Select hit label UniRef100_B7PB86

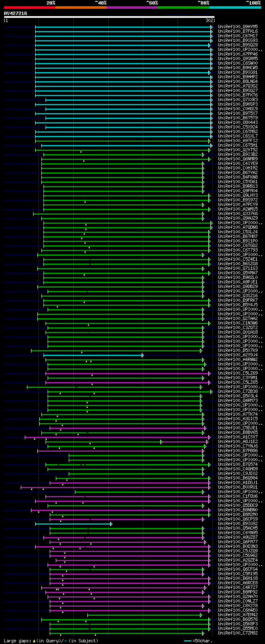(238, 450)
